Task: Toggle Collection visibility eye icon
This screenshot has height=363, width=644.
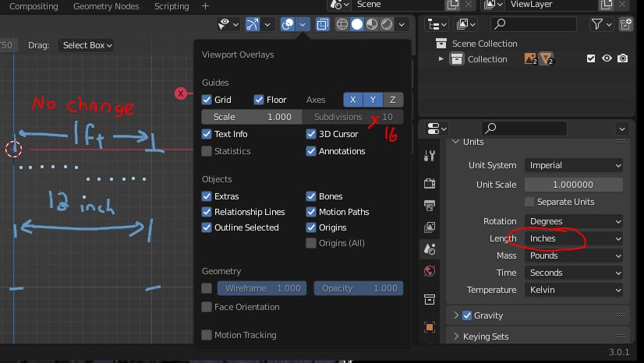Action: (x=607, y=58)
